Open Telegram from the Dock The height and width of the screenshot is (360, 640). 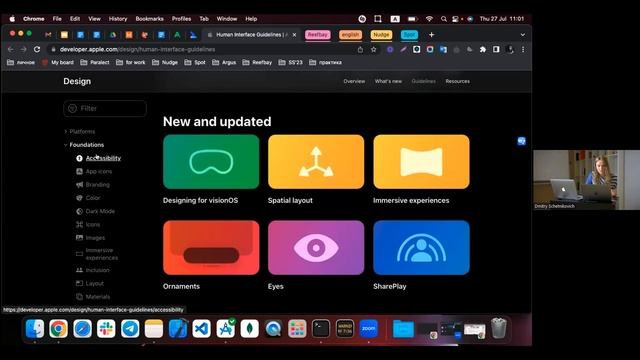pos(130,329)
